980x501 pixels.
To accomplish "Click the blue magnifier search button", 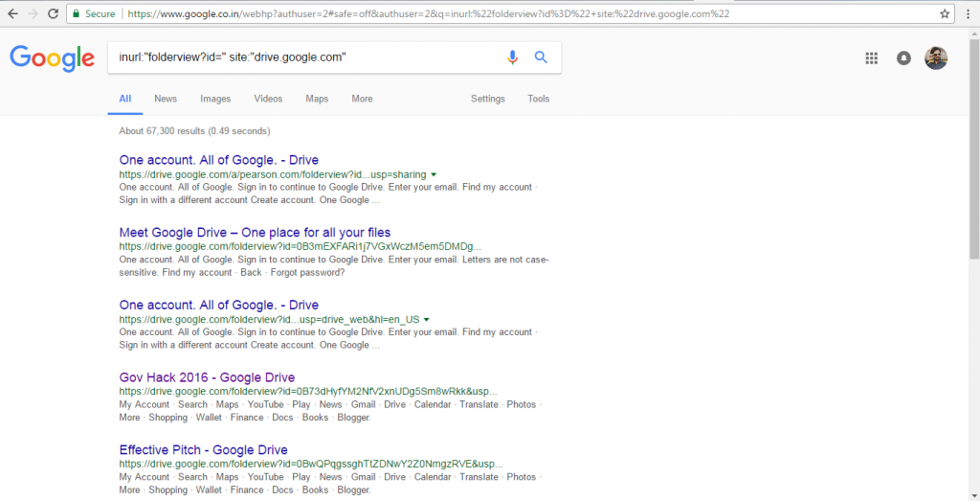I will (541, 57).
